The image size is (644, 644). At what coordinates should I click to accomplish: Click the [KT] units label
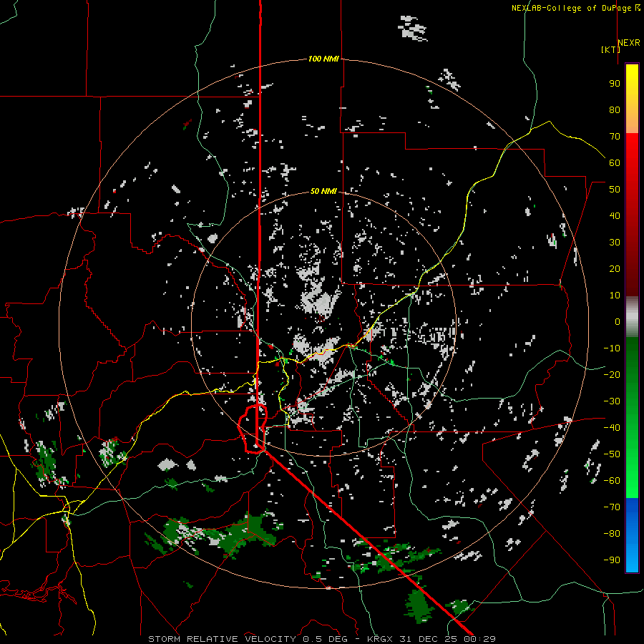coord(610,49)
